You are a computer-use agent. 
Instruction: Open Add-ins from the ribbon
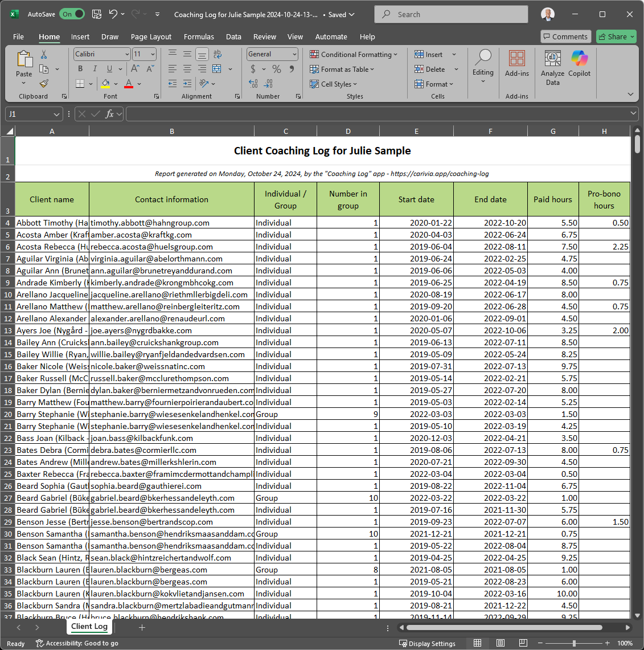point(517,64)
